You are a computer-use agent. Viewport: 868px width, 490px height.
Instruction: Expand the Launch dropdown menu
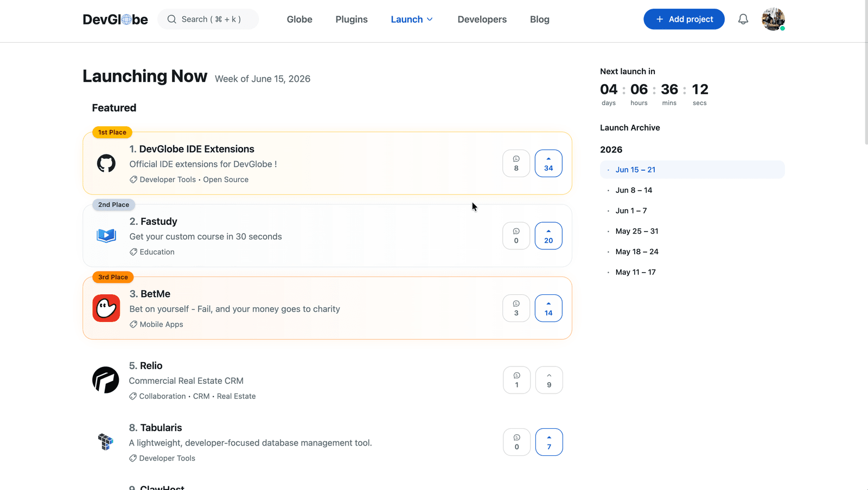click(412, 20)
